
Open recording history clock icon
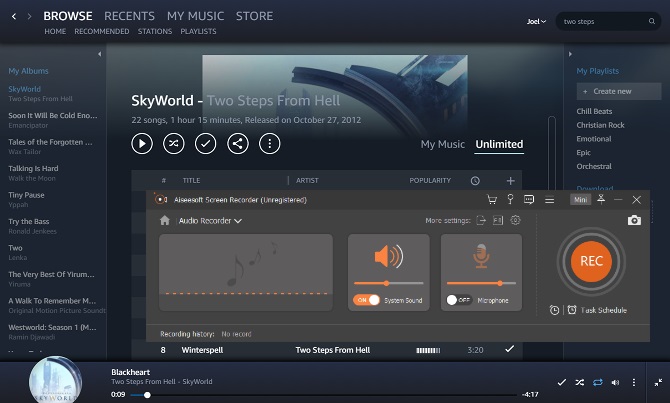pos(554,310)
